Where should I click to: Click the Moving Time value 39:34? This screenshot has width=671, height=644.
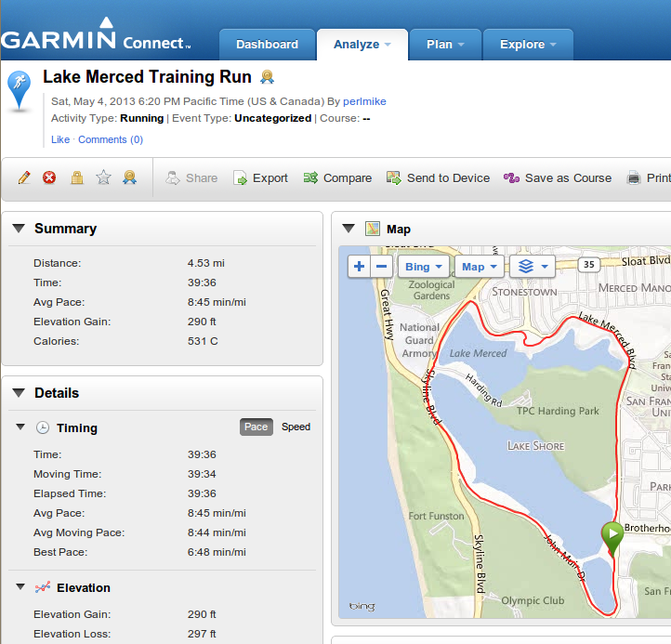click(202, 474)
